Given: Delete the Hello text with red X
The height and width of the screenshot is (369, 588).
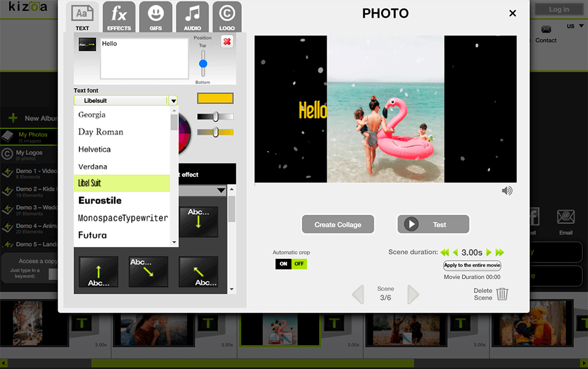Looking at the screenshot, I should tap(227, 42).
